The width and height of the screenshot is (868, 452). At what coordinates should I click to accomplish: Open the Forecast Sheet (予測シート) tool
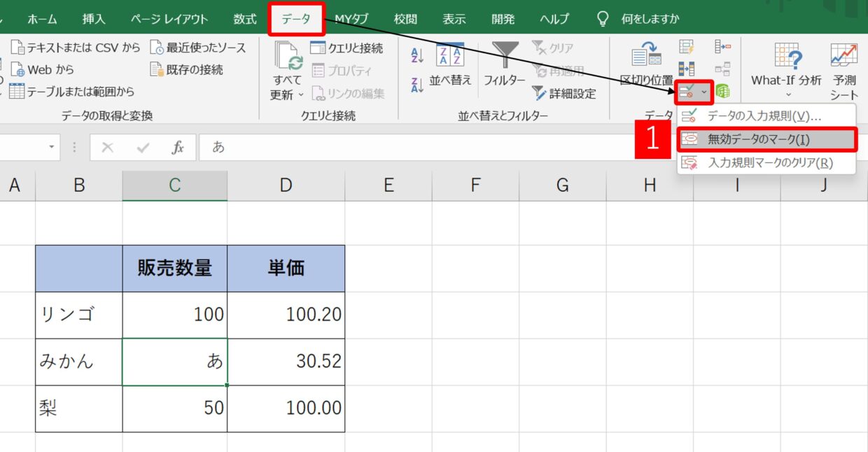coord(844,70)
